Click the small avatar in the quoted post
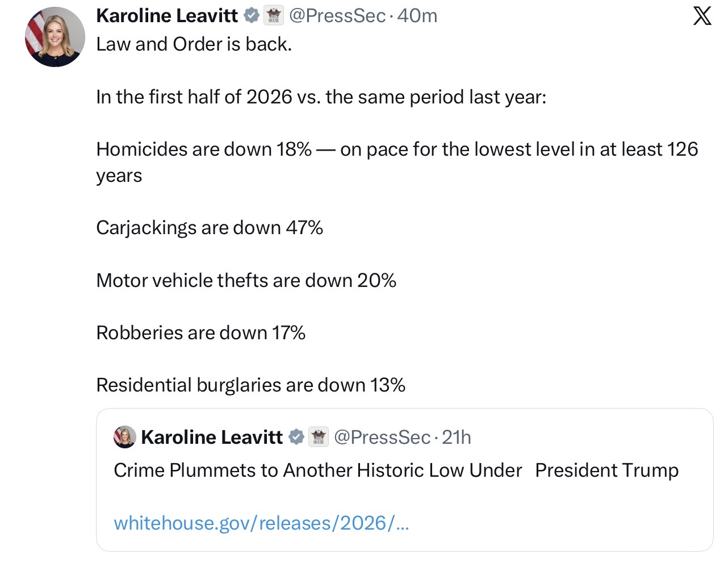The image size is (728, 562). click(125, 437)
